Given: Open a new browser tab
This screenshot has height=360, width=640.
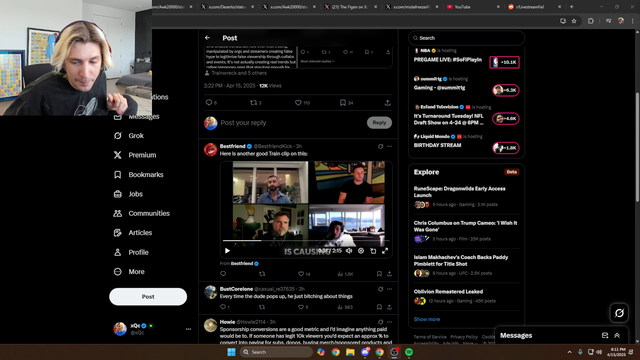Looking at the screenshot, I should [x=571, y=7].
